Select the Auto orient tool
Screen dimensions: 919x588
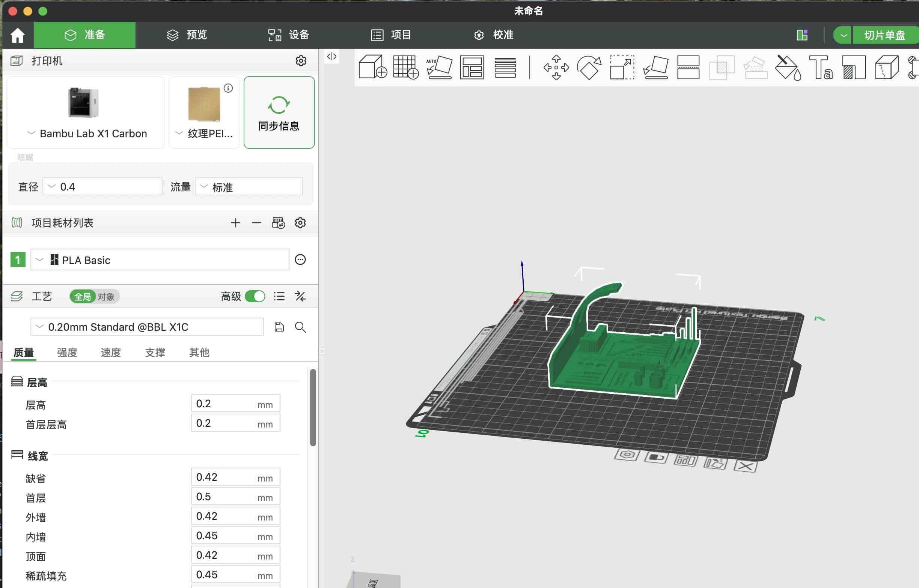(439, 67)
